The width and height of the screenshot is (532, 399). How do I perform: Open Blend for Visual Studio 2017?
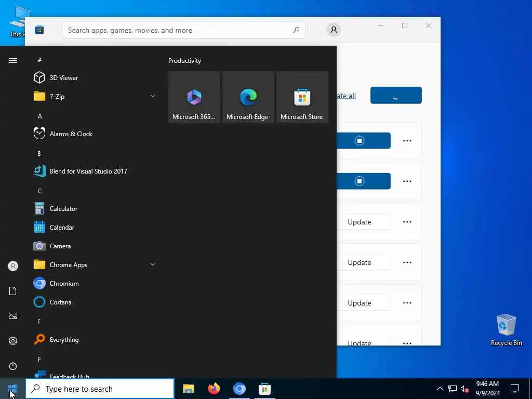click(x=95, y=171)
